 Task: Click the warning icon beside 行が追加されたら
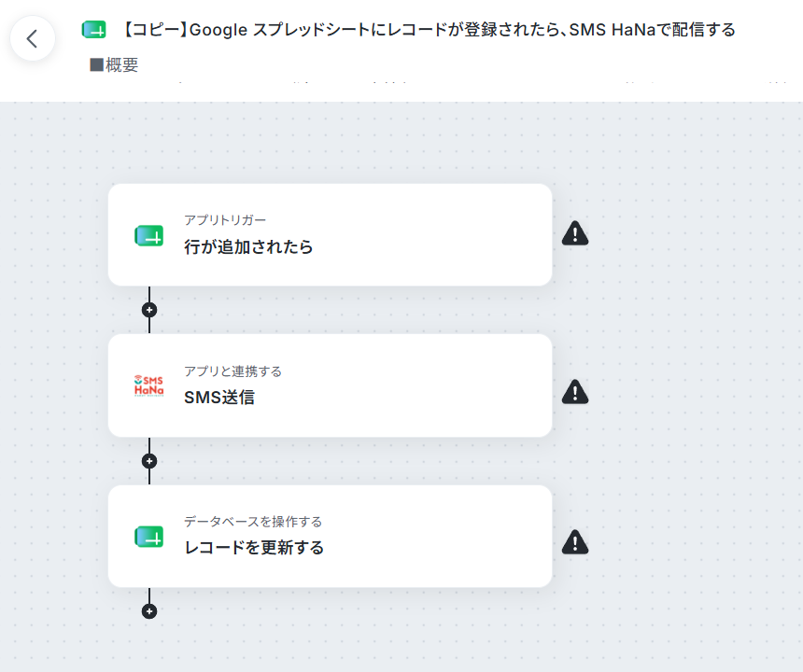coord(575,233)
